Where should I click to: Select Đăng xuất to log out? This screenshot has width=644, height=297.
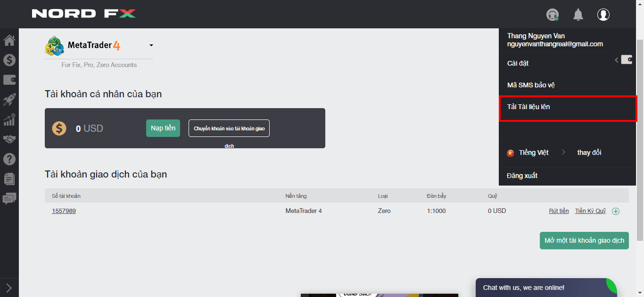522,176
